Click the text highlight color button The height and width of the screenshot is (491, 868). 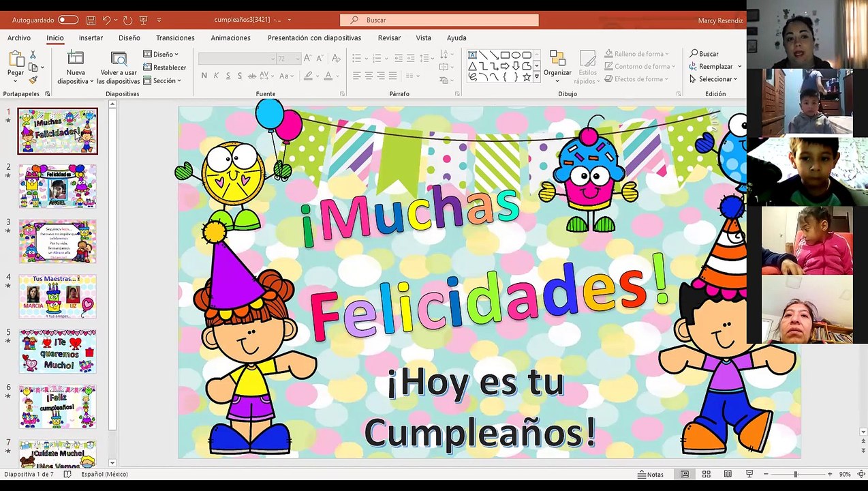[x=308, y=76]
